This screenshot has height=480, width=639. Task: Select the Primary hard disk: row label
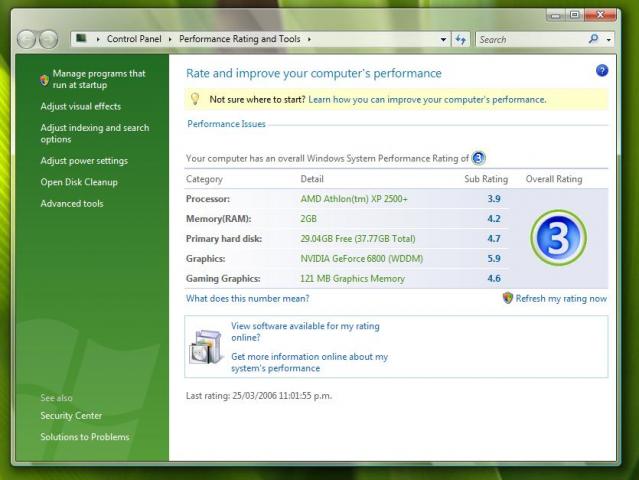(224, 239)
